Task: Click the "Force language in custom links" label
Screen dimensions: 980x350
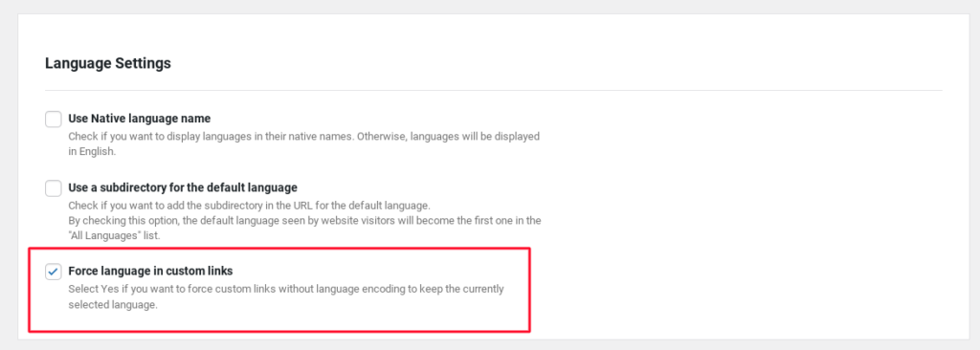Action: [x=150, y=272]
